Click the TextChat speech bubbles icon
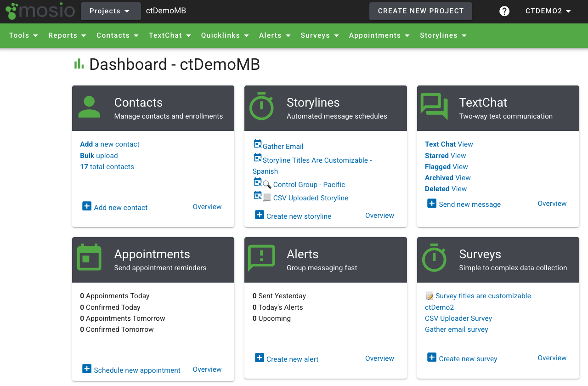Screen dimensions: 588x386 tap(434, 108)
